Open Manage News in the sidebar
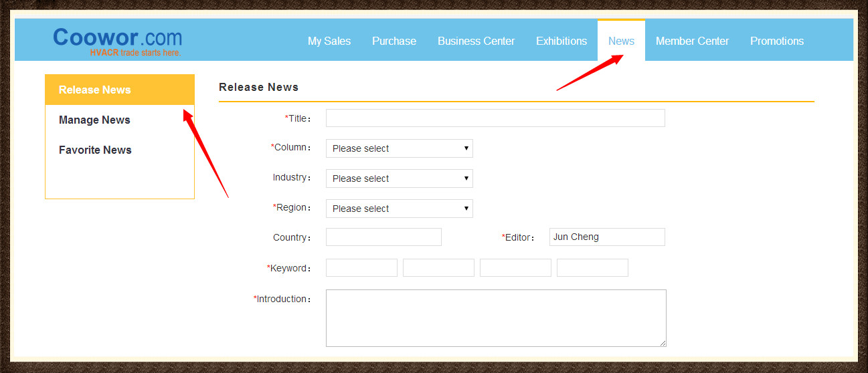 (94, 120)
